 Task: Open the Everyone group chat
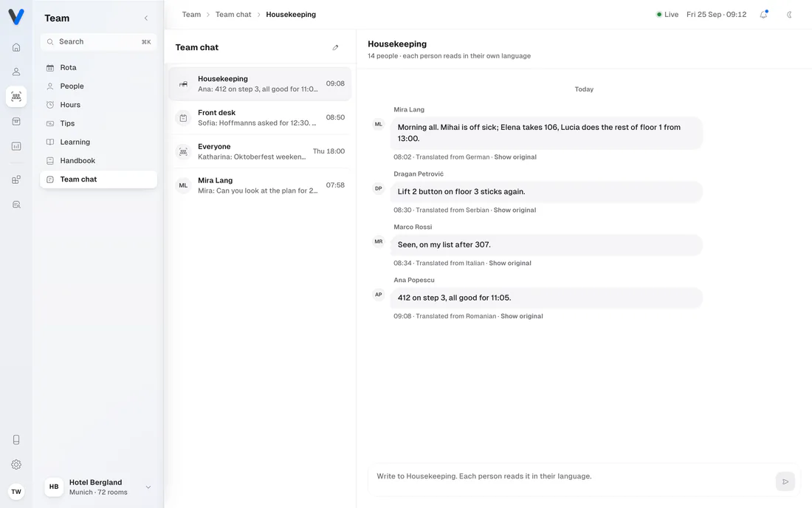(x=260, y=151)
